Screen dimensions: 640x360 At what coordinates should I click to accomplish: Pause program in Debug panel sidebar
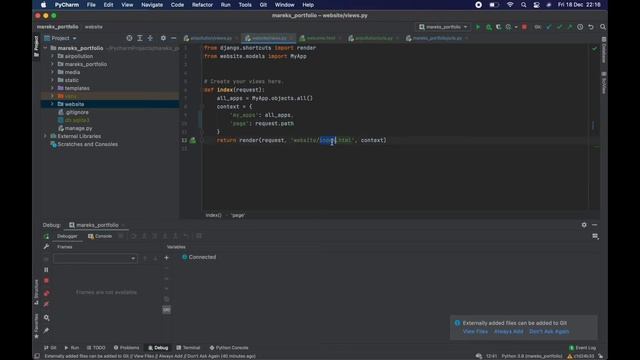(46, 270)
